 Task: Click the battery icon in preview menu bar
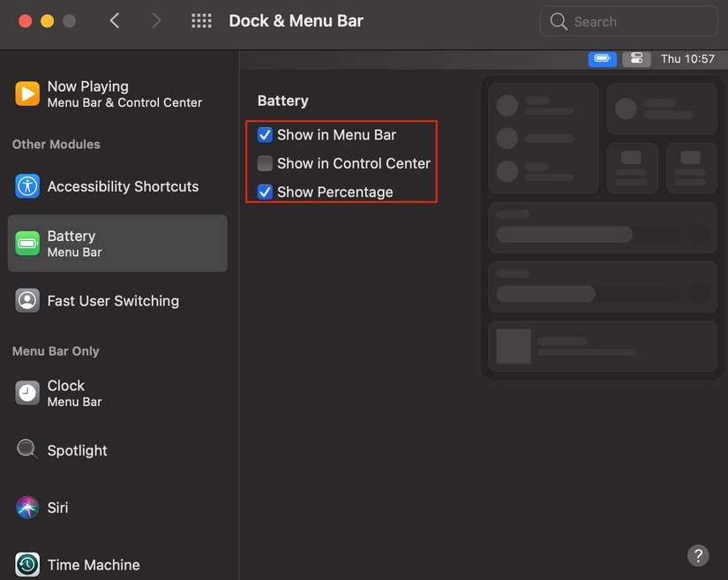[602, 59]
